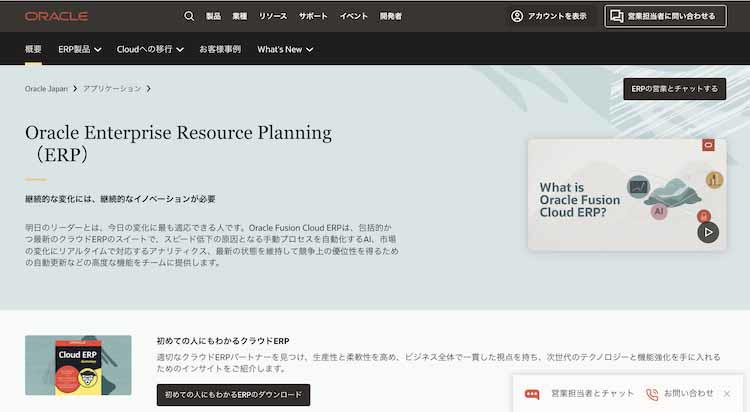Click the chat icon in contact sales button
The height and width of the screenshot is (412, 750).
(617, 16)
